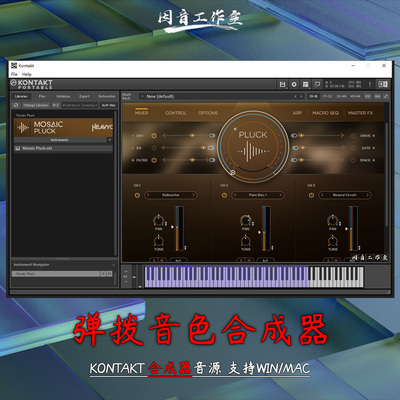Open the Kontakt save/load disk icon
Image resolution: width=400 pixels, height=400 pixels.
pos(282,85)
